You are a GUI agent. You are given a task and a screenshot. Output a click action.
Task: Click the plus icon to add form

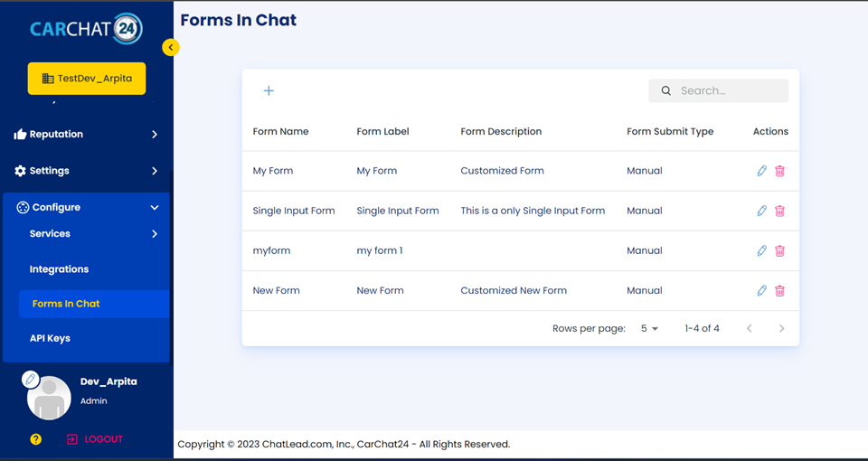click(269, 90)
